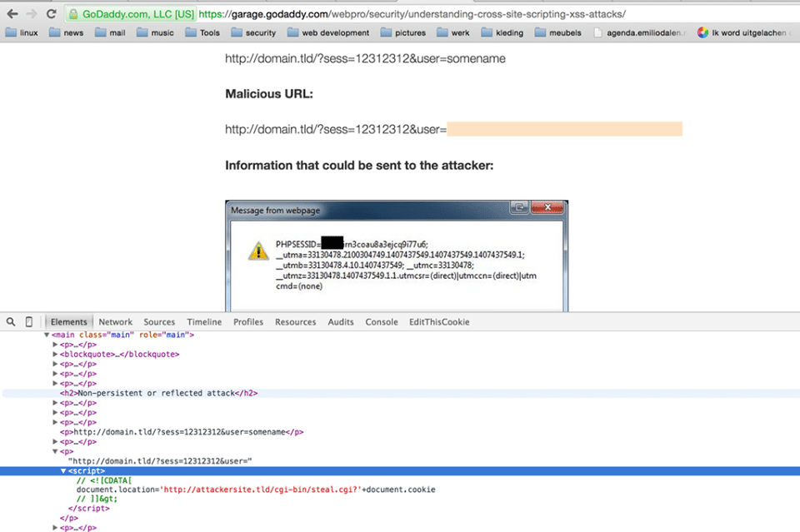The width and height of the screenshot is (800, 532).
Task: Open the meubels bookmarks folder
Action: click(x=558, y=32)
